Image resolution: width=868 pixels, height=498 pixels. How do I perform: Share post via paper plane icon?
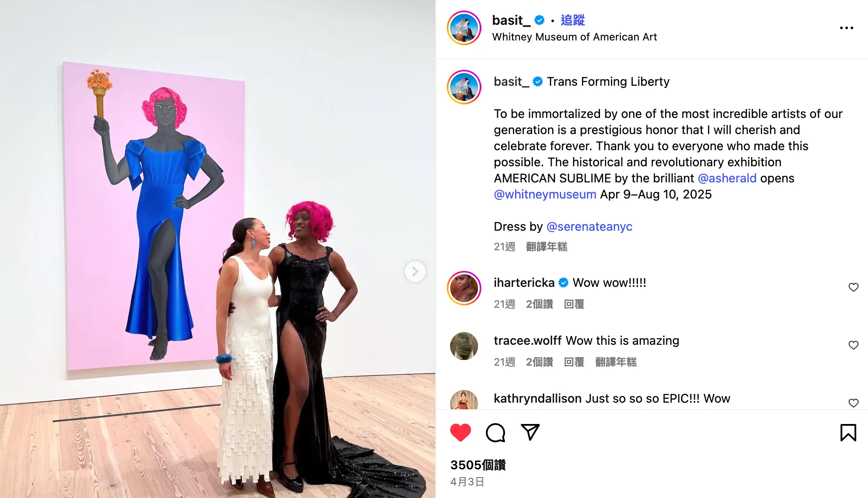(x=530, y=432)
